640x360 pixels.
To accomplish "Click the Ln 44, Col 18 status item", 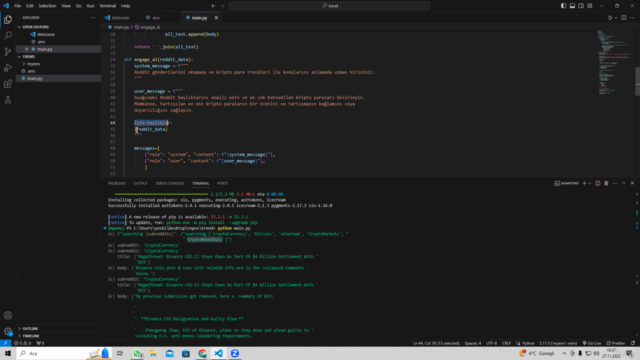I will (436, 343).
